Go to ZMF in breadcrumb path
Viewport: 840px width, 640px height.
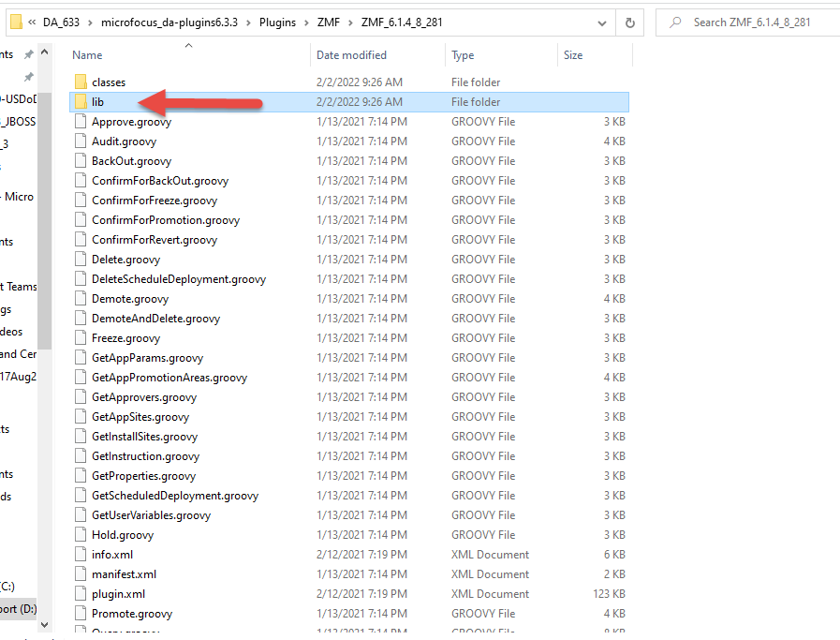coord(327,22)
